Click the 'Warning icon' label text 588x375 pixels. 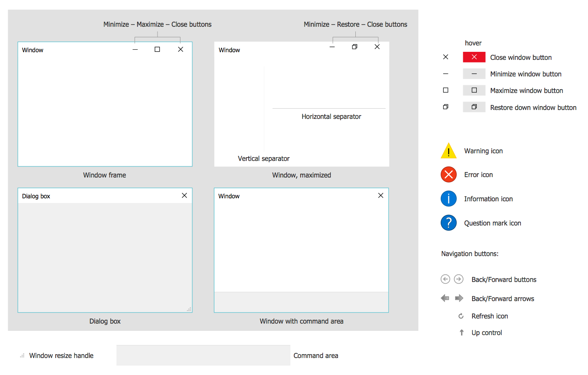(x=483, y=151)
